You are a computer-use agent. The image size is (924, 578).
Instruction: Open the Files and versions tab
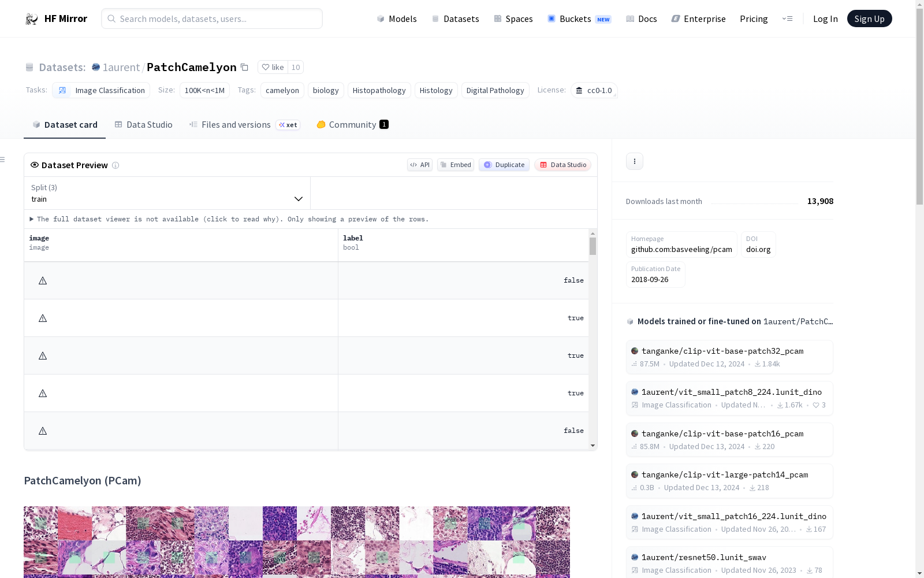pos(244,125)
